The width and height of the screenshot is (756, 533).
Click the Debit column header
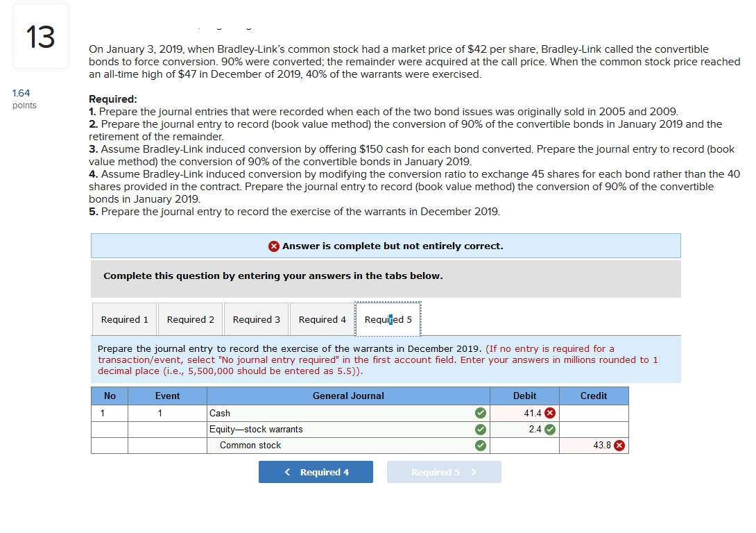(524, 396)
